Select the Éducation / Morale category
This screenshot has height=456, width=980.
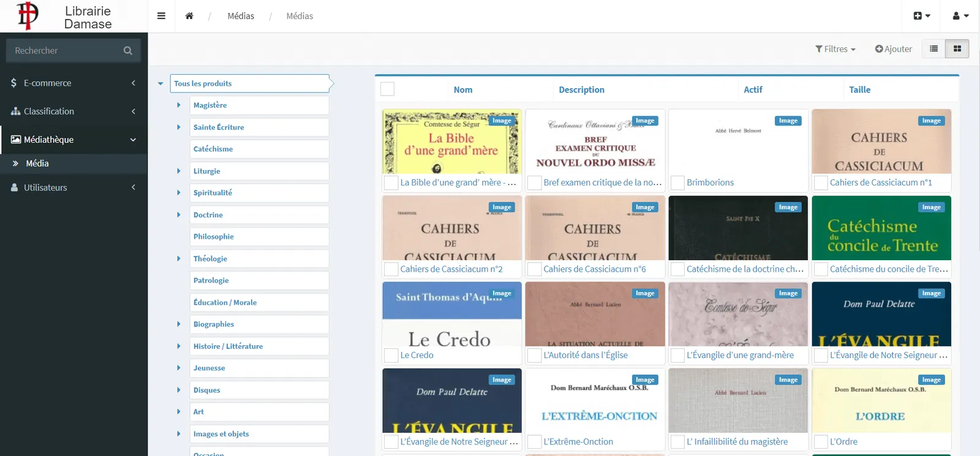[259, 302]
